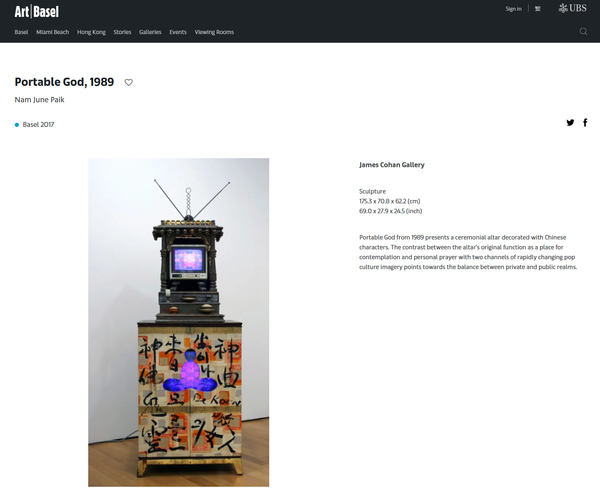Enlarge the Portable God sculpture image

tap(179, 322)
